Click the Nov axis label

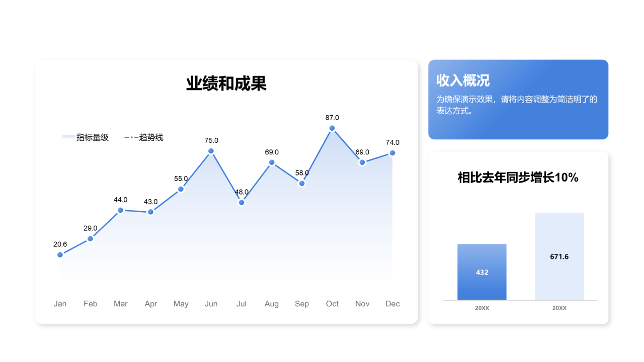point(362,304)
